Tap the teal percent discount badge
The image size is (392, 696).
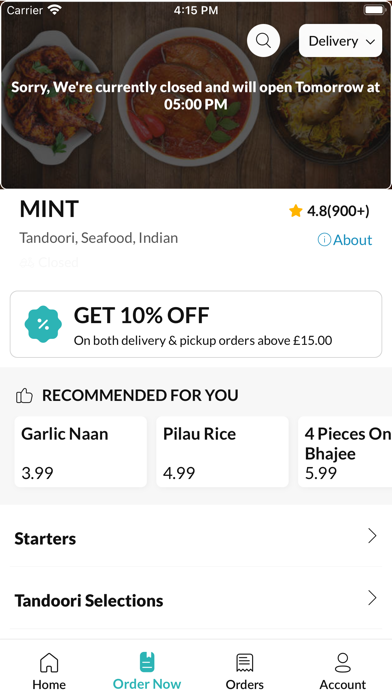[x=43, y=324]
